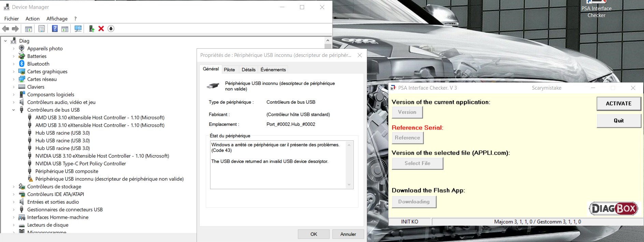This screenshot has width=644, height=242.
Task: Open the Action menu
Action: tap(32, 19)
